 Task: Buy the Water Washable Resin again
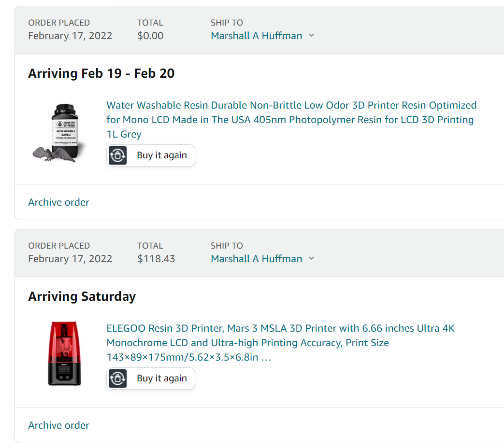(x=151, y=155)
